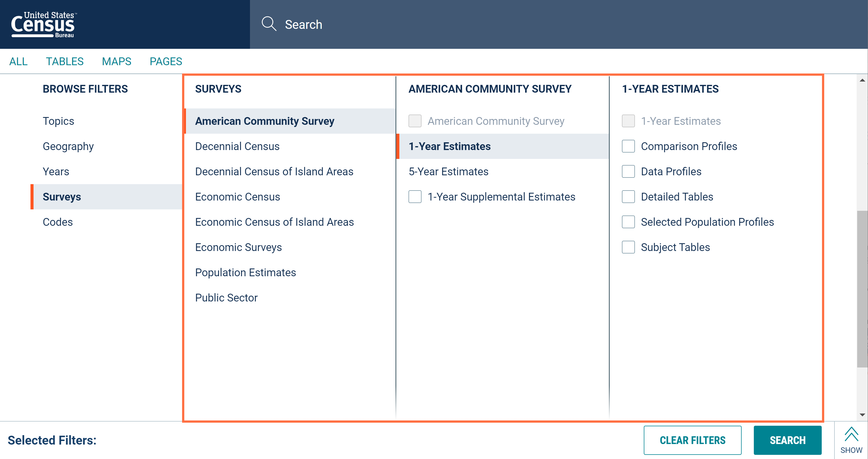
Task: Check the 1-Year Supplemental Estimates checkbox
Action: 415,197
